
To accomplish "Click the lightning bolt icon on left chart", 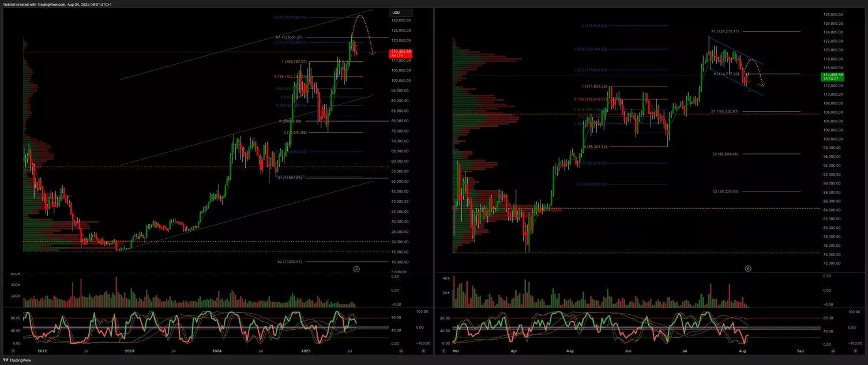I will 356,269.
